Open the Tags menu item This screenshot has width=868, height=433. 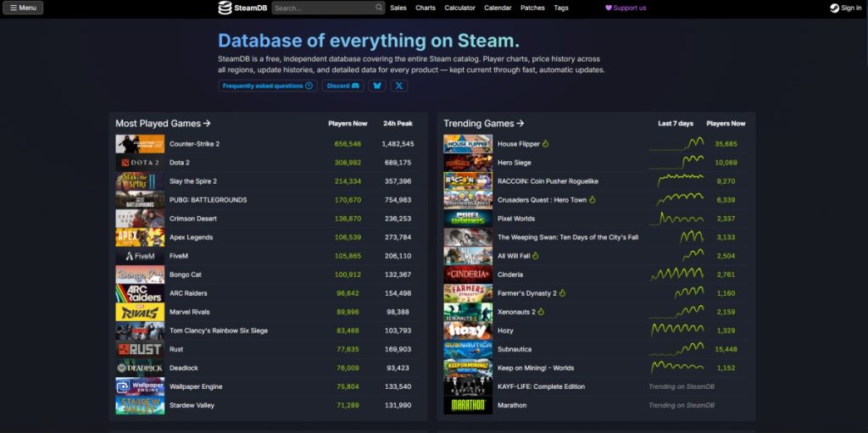pyautogui.click(x=561, y=8)
